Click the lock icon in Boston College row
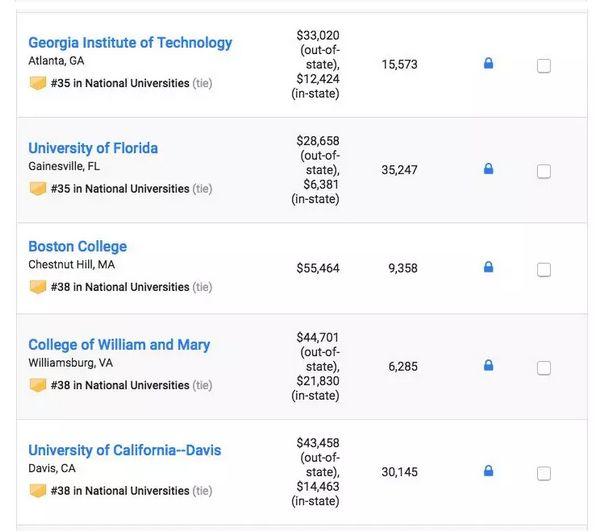 [x=488, y=267]
